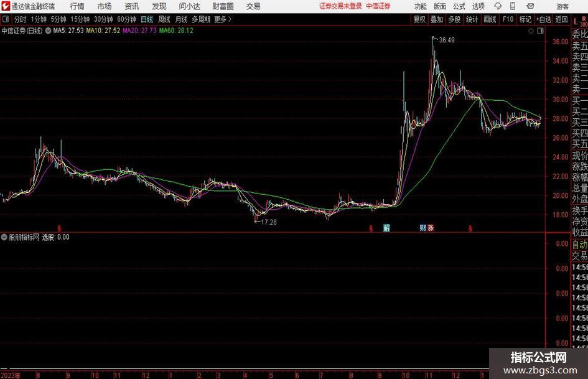Expand the 更多 period options
Screen dimensions: 588x379
tap(223, 19)
